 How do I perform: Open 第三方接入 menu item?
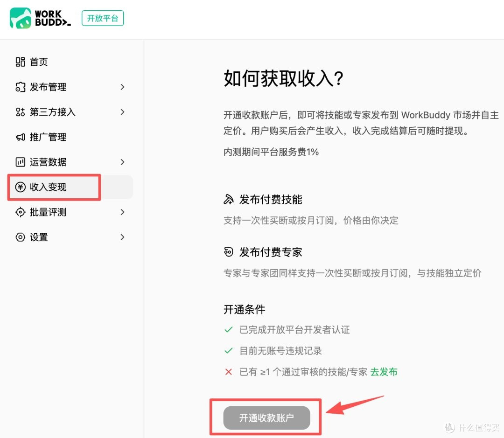point(53,112)
